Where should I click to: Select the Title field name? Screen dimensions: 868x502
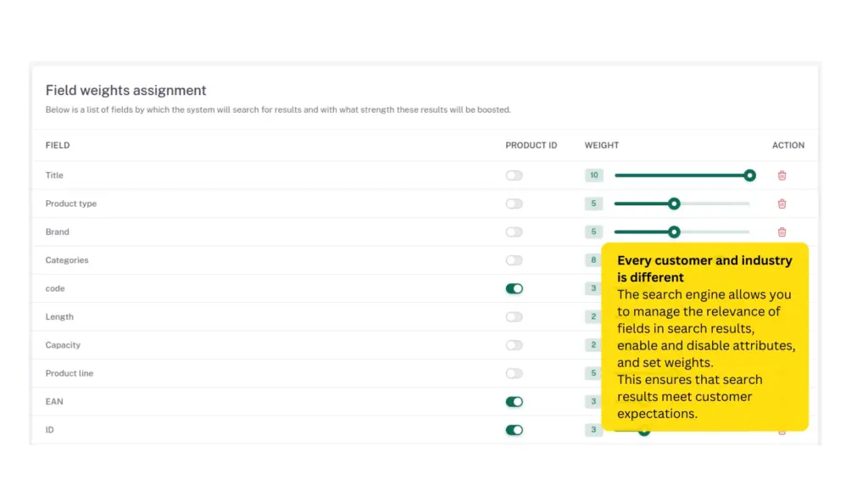[x=54, y=176]
